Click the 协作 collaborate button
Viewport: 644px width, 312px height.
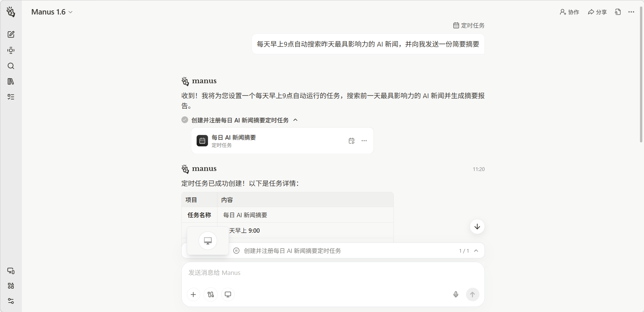569,12
